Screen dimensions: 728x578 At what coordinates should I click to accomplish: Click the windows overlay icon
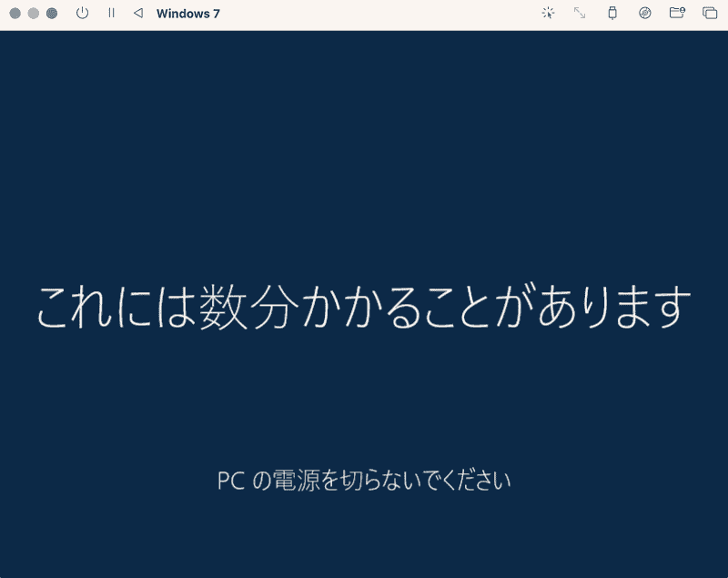(x=710, y=13)
